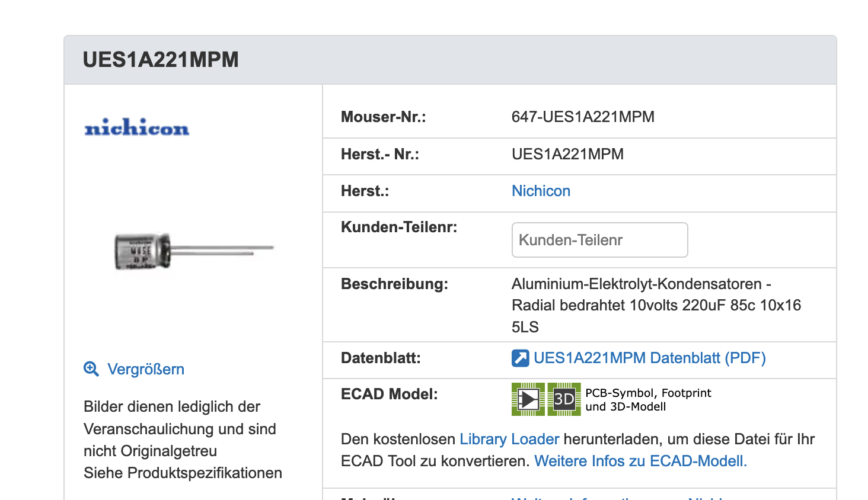Click the Herst.-Nr. value UES1A221MPM
Image resolution: width=868 pixels, height=500 pixels.
[567, 154]
